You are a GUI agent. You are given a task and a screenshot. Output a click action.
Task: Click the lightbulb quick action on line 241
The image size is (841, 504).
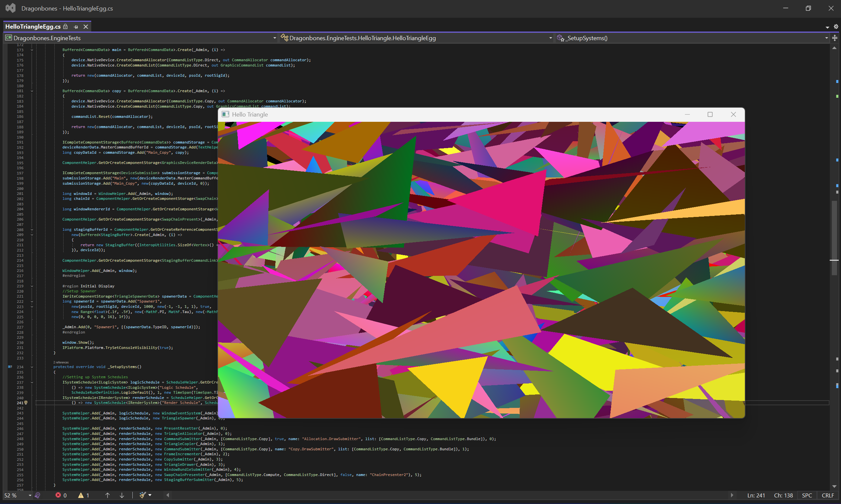[26, 403]
